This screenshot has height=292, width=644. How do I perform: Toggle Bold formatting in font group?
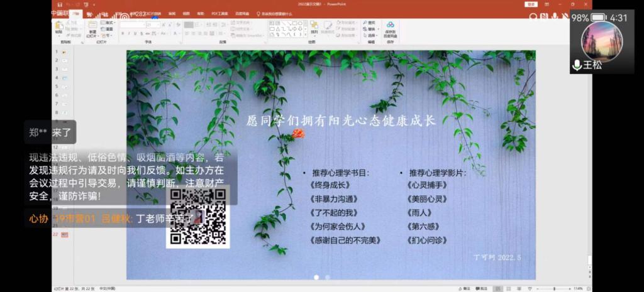122,34
